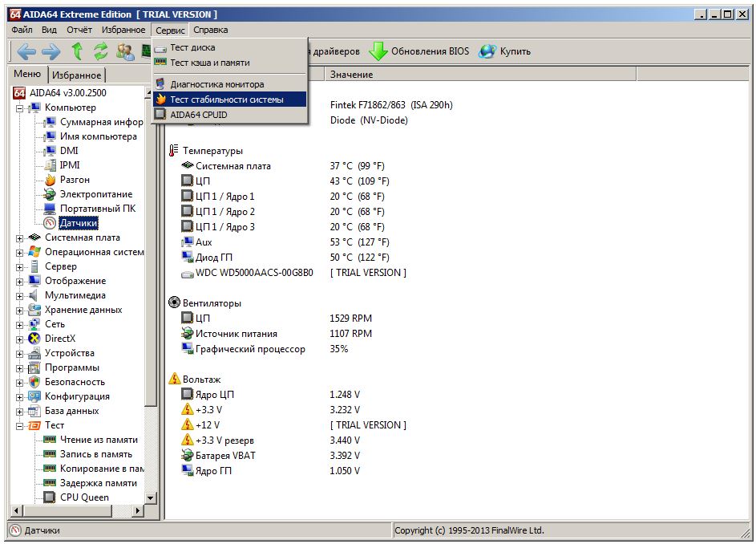Click the Источник питания fan row

[277, 334]
